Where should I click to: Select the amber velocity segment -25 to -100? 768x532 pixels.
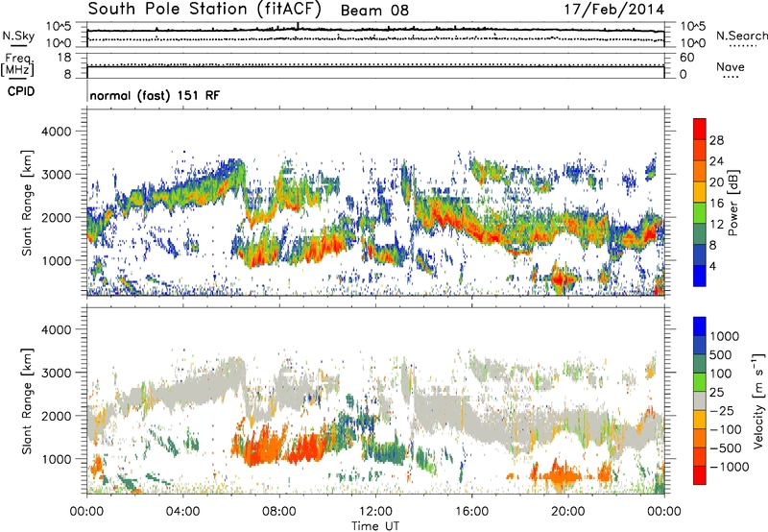tap(700, 420)
